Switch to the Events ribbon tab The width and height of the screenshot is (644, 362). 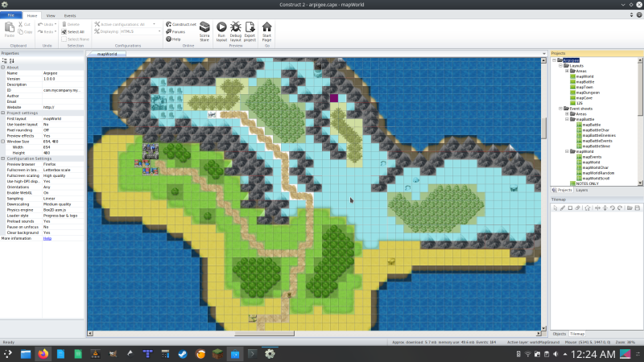click(70, 15)
